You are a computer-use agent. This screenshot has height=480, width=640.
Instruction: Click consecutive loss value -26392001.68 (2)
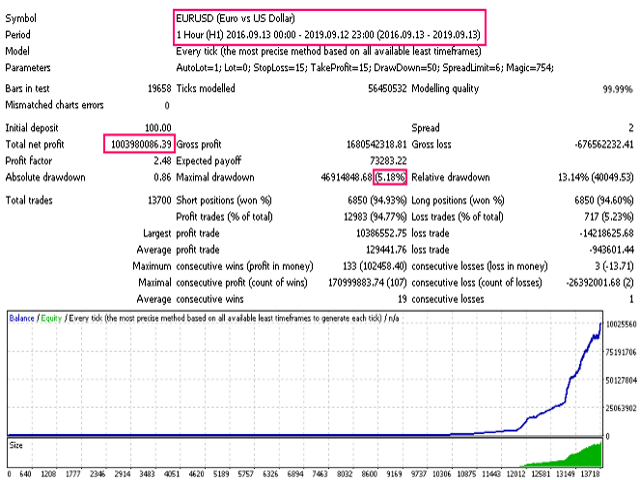600,282
